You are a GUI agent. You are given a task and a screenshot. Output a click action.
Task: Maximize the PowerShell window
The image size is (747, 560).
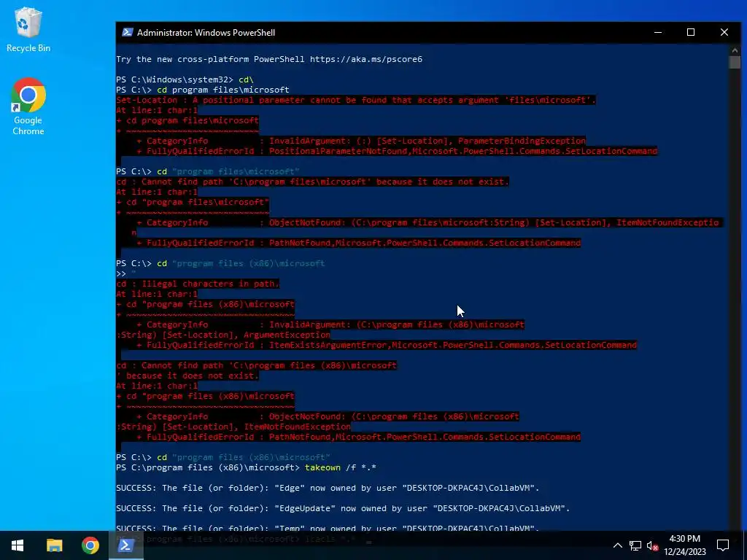coord(691,32)
